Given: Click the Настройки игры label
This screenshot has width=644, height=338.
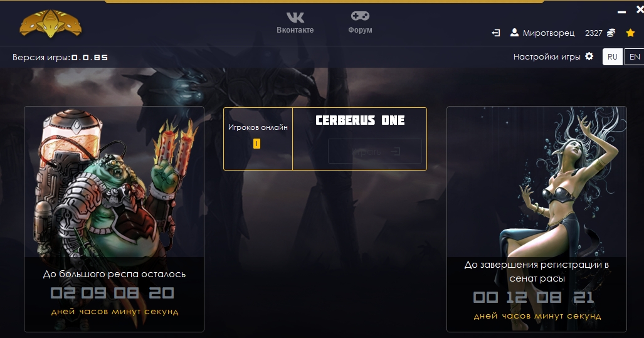Looking at the screenshot, I should (547, 56).
